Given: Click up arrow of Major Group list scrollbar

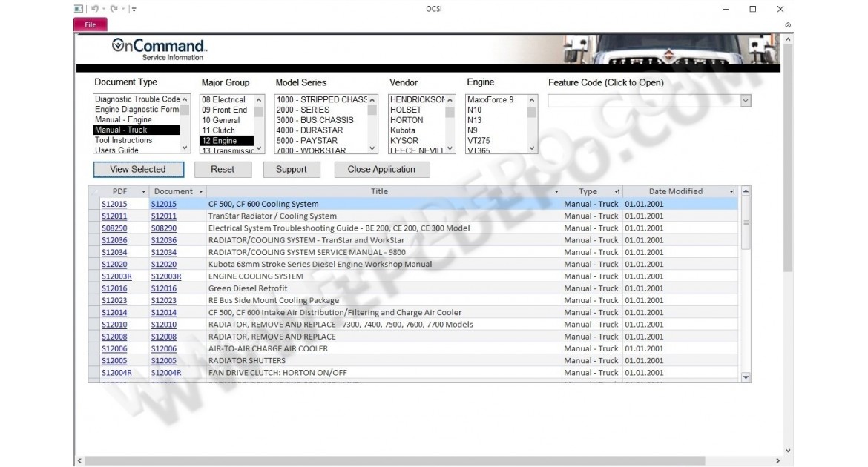Looking at the screenshot, I should (x=258, y=100).
